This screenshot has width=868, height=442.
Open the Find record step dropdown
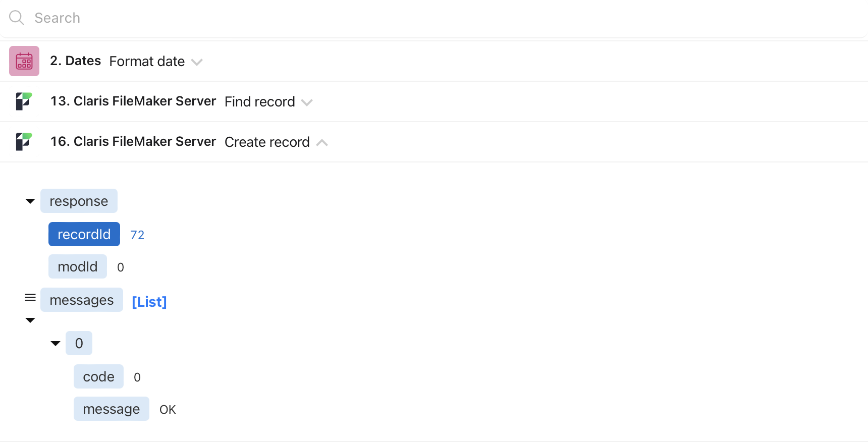click(307, 102)
